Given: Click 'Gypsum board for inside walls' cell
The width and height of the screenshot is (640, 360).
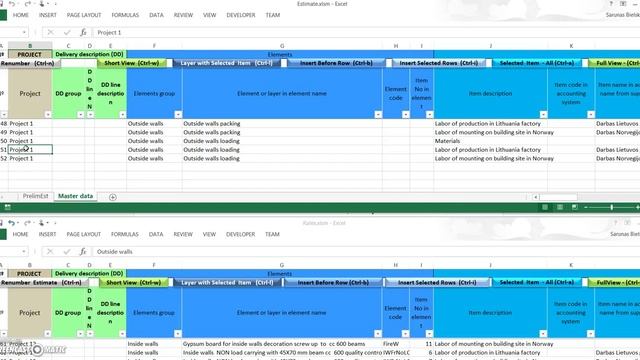Looking at the screenshot, I should 282,344.
